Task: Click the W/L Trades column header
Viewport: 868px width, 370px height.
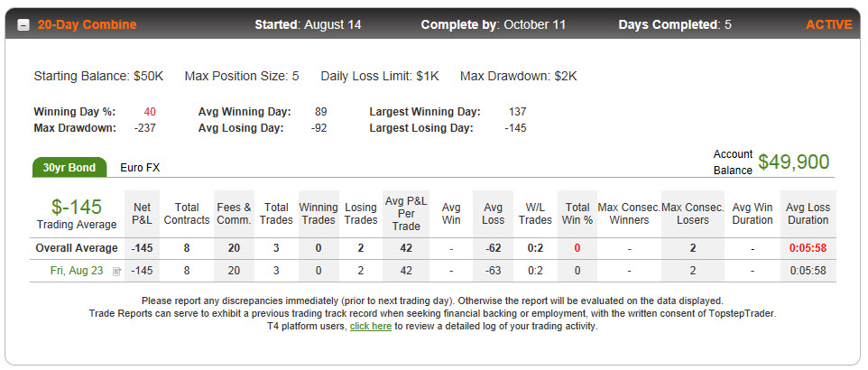Action: [x=535, y=214]
